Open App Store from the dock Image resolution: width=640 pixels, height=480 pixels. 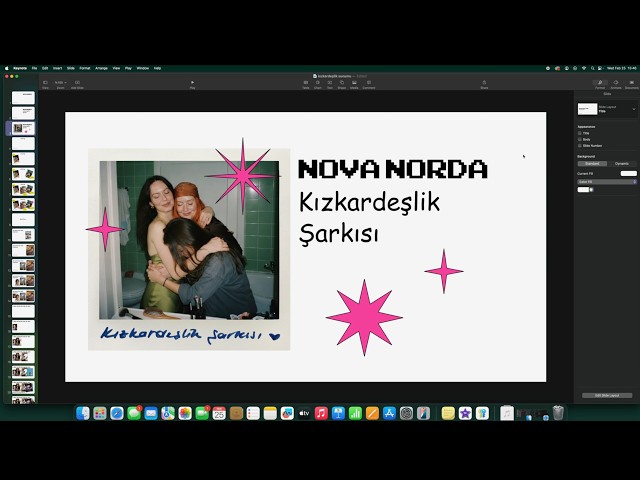[x=389, y=413]
